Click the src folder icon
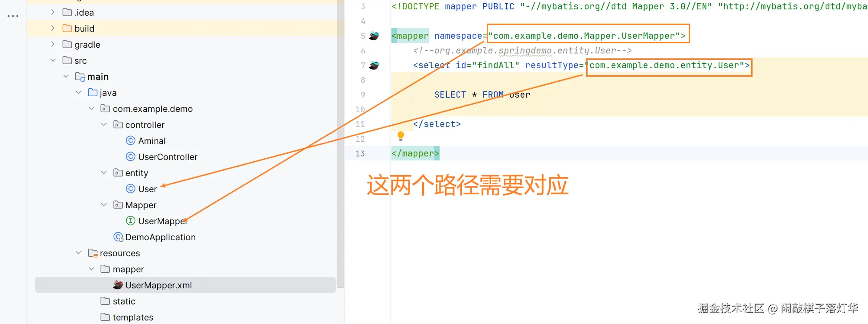868x324 pixels. coord(68,60)
